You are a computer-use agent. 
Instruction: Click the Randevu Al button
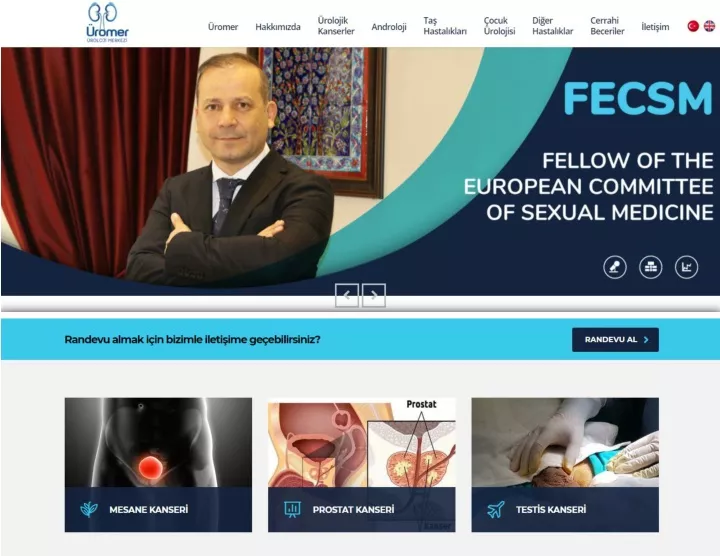[615, 340]
